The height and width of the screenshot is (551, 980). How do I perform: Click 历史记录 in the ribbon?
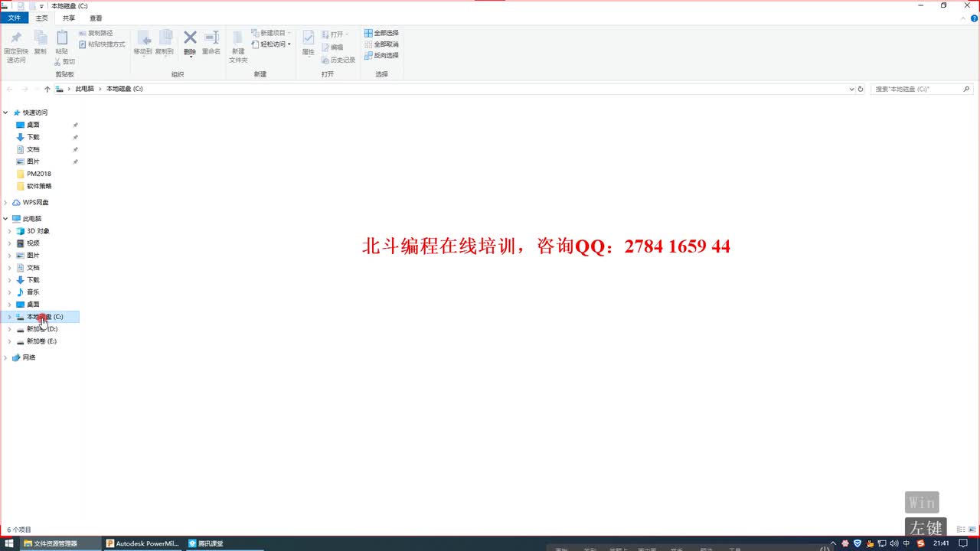(338, 60)
